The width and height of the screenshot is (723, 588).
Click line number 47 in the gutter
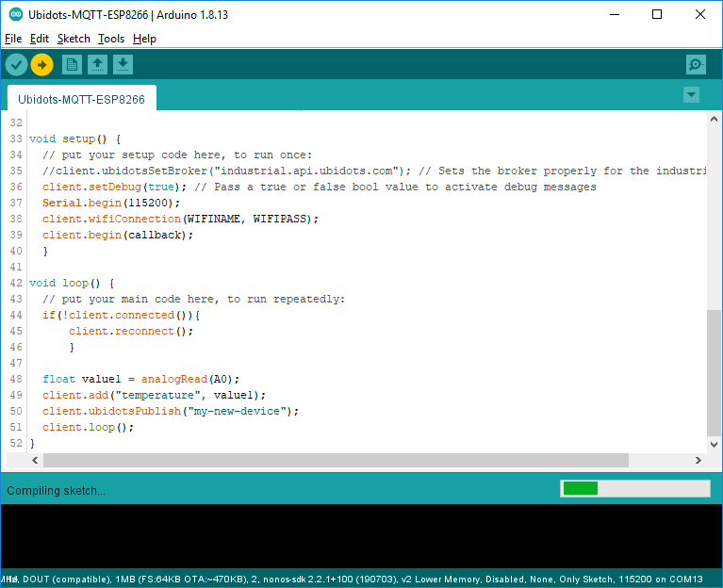tap(16, 363)
